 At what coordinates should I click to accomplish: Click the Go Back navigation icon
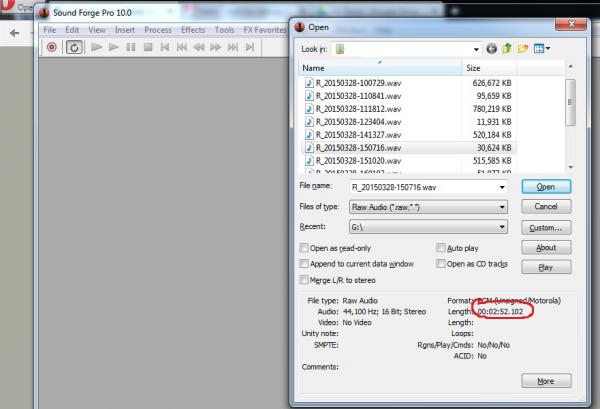(492, 48)
